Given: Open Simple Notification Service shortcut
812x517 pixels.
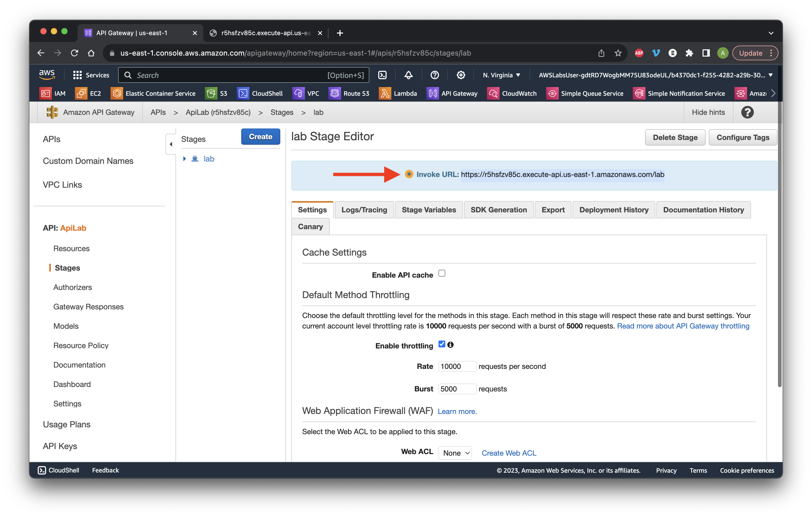Looking at the screenshot, I should tap(679, 94).
